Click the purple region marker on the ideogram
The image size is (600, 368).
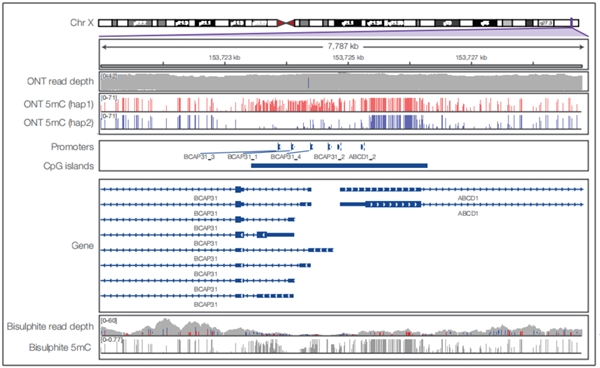pyautogui.click(x=571, y=23)
